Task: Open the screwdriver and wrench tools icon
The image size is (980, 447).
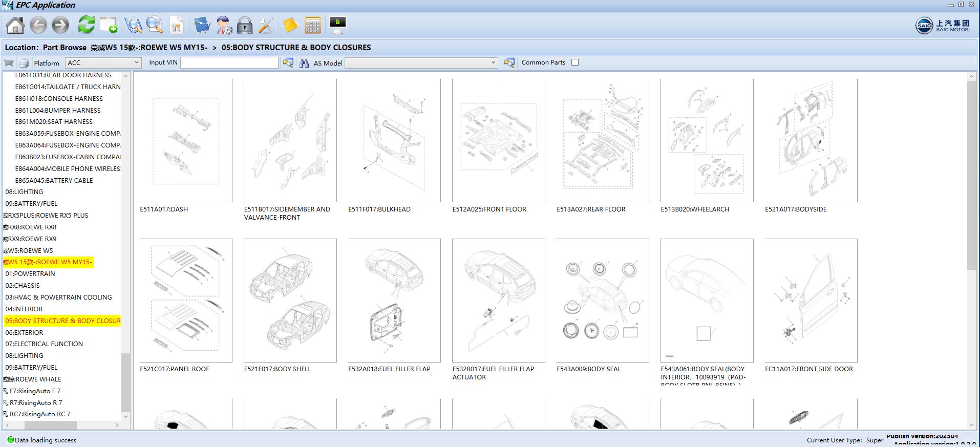Action: pyautogui.click(x=266, y=25)
